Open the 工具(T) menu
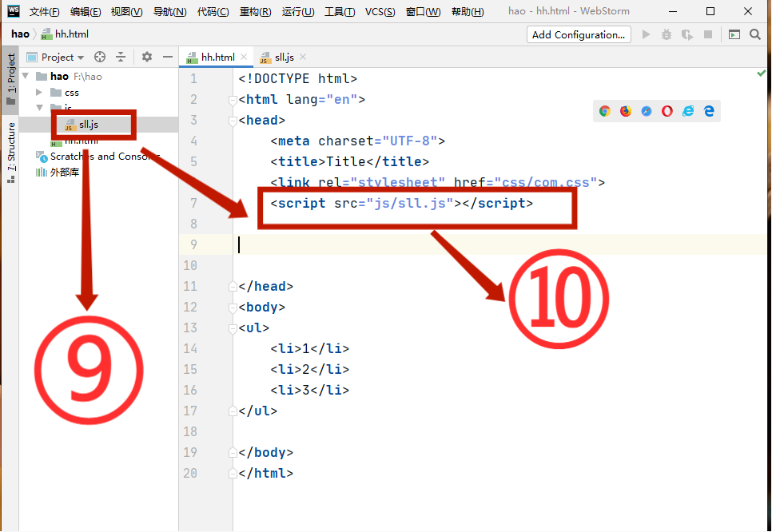The height and width of the screenshot is (532, 772). [x=340, y=11]
